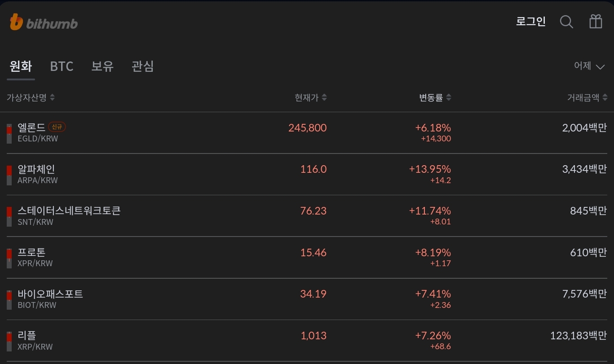Viewport: 614px width, 364px height.
Task: Switch to the BTC tab
Action: coord(62,66)
